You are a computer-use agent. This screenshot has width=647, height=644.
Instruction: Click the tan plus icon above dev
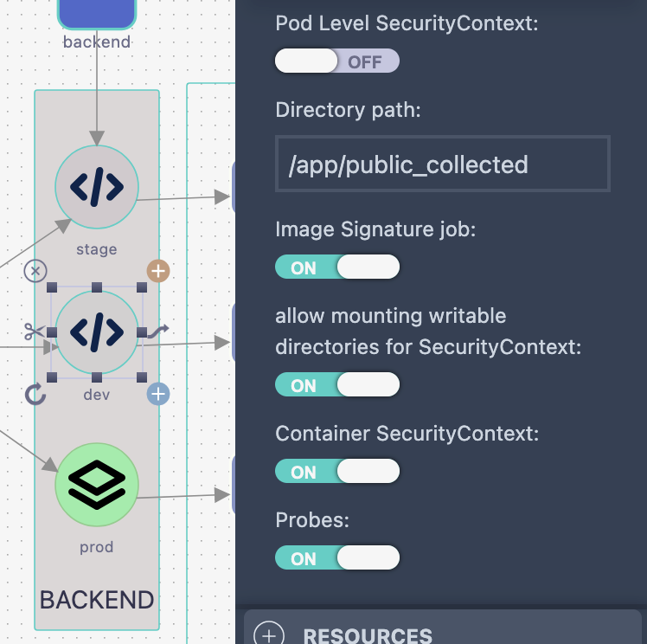tap(157, 271)
